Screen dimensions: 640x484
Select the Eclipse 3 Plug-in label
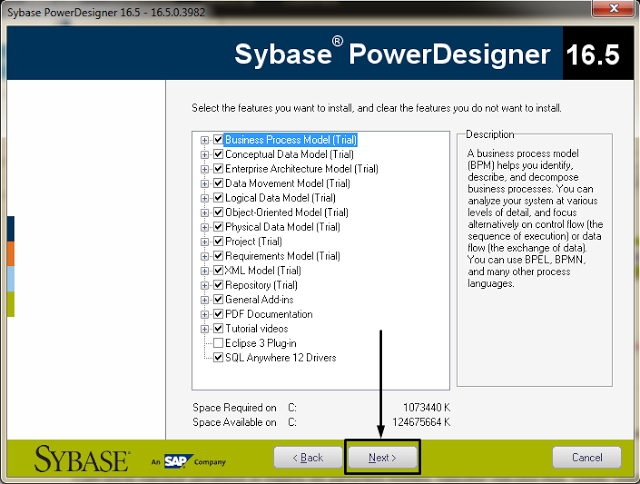(261, 343)
